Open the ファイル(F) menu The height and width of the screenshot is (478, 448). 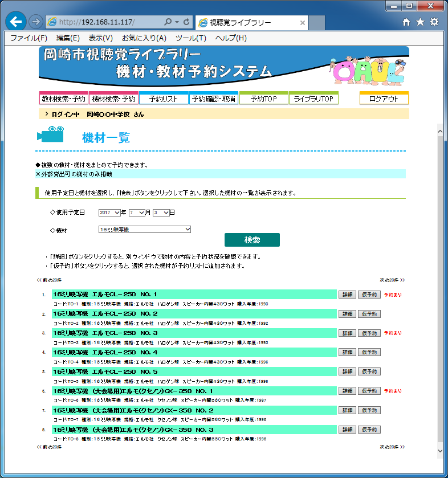(x=28, y=38)
